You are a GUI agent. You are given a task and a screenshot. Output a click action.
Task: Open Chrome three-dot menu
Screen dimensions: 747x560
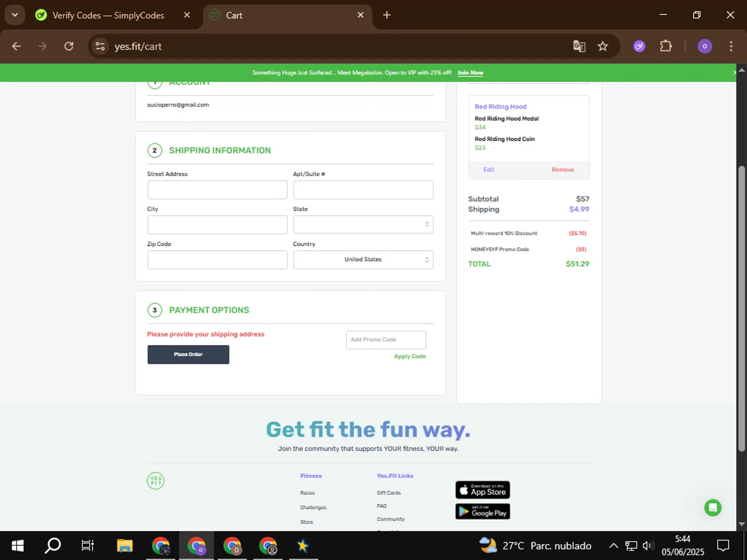[x=731, y=46]
